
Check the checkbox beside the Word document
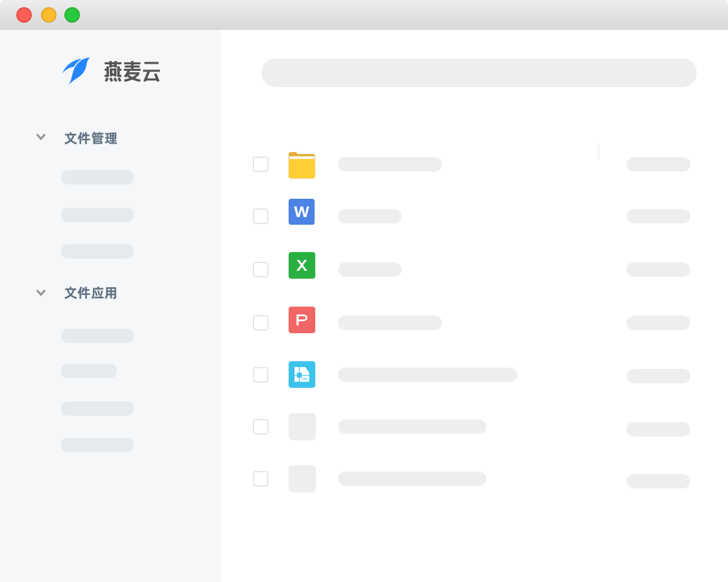[261, 216]
